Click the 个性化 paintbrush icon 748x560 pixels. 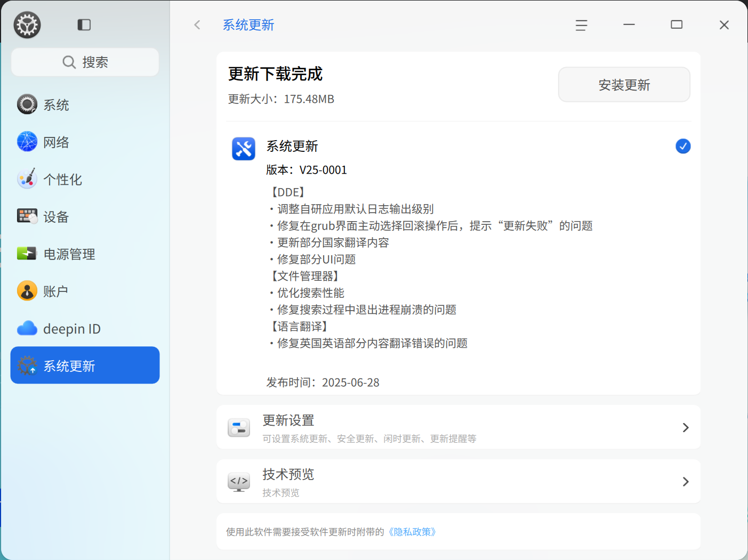pyautogui.click(x=27, y=179)
